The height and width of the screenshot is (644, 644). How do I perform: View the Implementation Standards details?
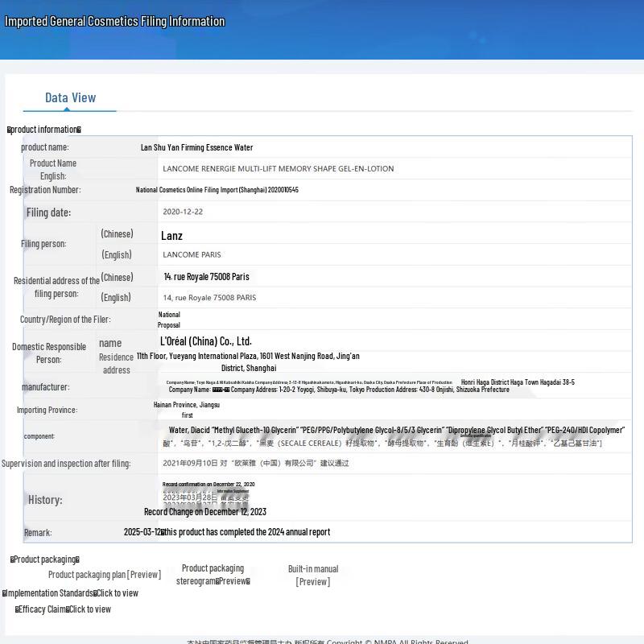116,593
